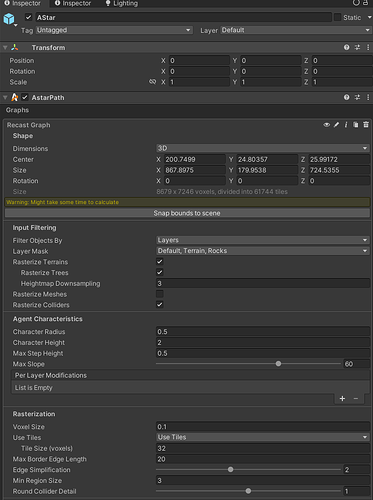Open Transform component help icon
Image resolution: width=373 pixels, height=500 pixels.
pos(347,47)
